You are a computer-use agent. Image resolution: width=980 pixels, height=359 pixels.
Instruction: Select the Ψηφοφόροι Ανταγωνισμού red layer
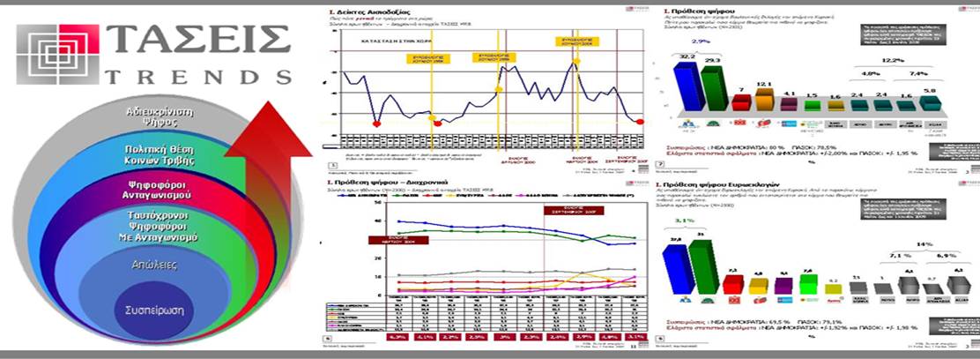(x=156, y=189)
